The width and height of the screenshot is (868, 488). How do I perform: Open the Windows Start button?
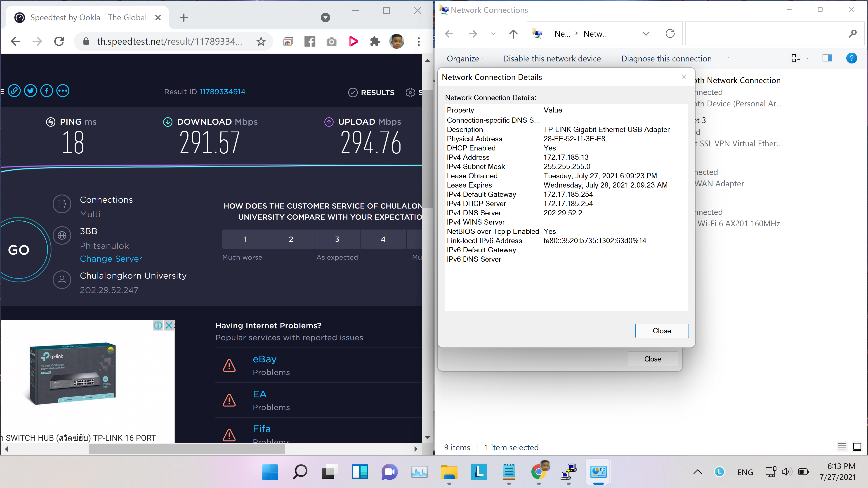[270, 472]
